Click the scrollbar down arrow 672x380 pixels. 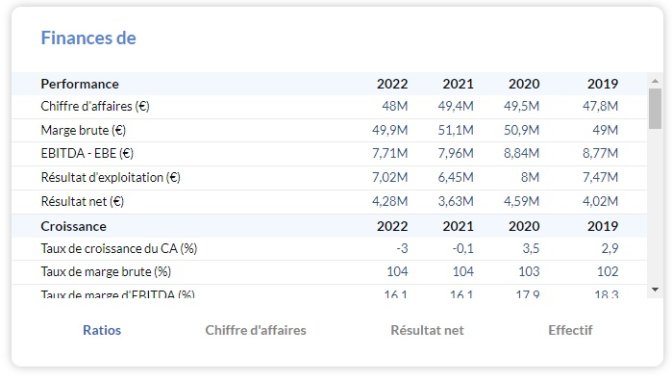[x=655, y=290]
